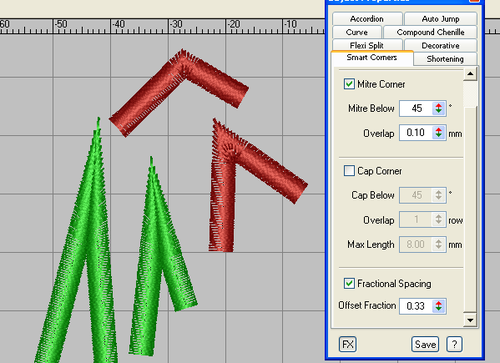Click the Mitre Below value field
The width and height of the screenshot is (500, 363).
click(416, 108)
